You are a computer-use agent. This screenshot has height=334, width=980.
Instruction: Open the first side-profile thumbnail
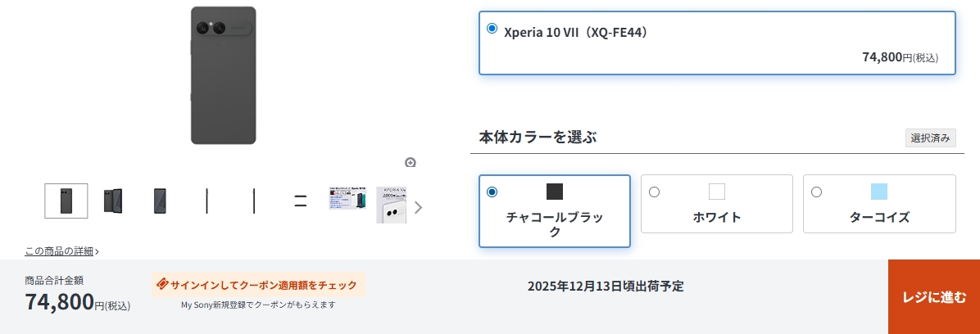pos(207,201)
